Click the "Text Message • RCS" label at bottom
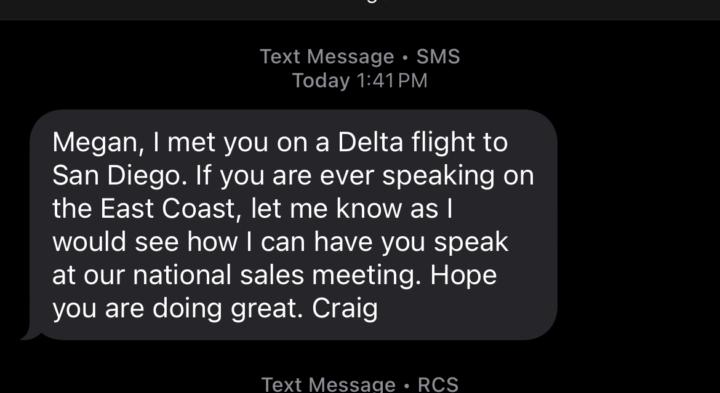 coord(360,385)
